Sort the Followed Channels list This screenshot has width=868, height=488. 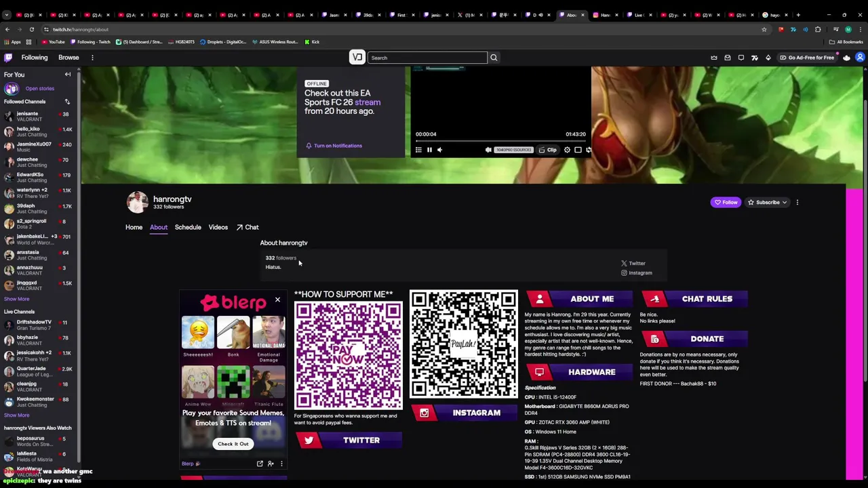[x=67, y=102]
